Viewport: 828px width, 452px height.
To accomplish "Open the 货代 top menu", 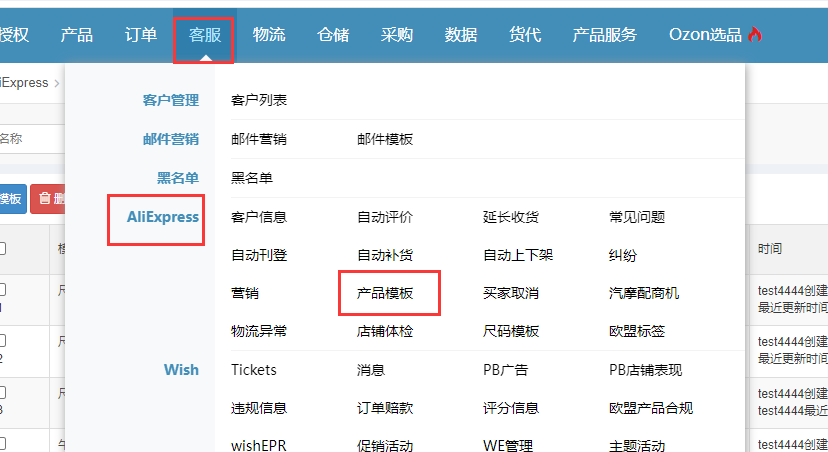I will (524, 35).
